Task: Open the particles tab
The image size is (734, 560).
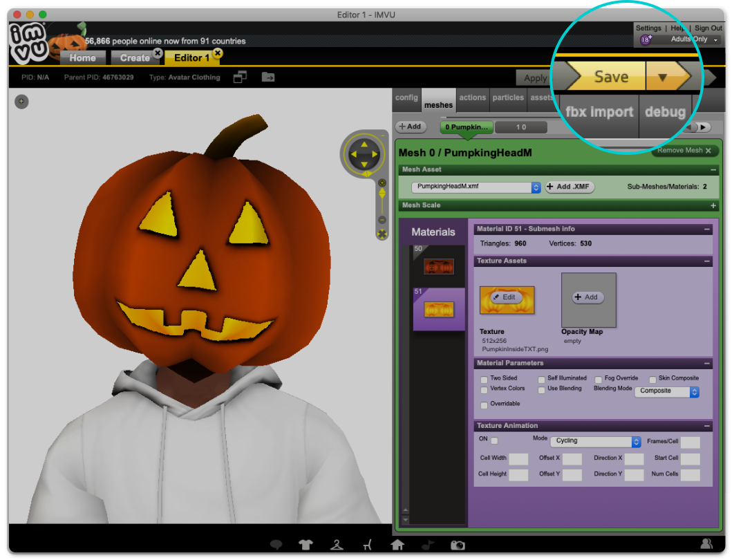Action: 508,98
